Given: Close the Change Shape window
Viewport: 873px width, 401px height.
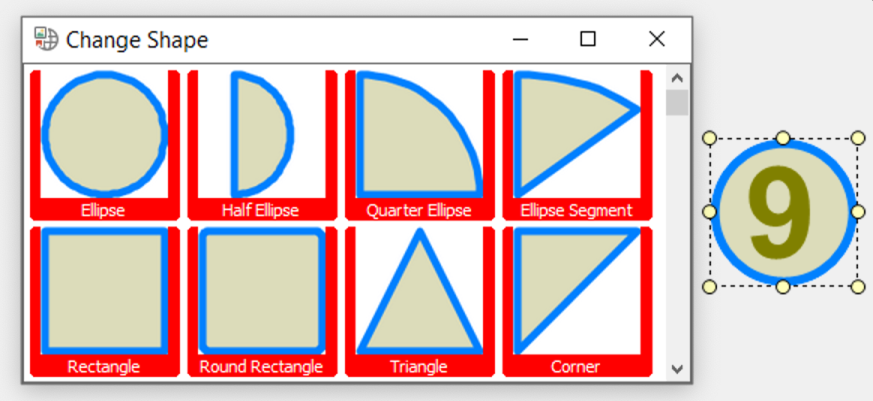Looking at the screenshot, I should pos(657,40).
